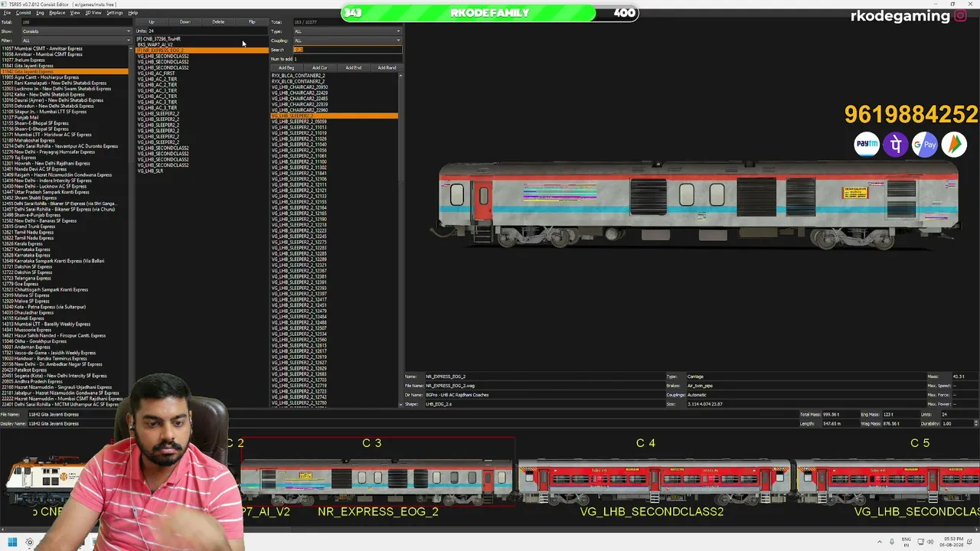Open the 3D View menu
Image resolution: width=980 pixels, height=551 pixels.
click(93, 13)
